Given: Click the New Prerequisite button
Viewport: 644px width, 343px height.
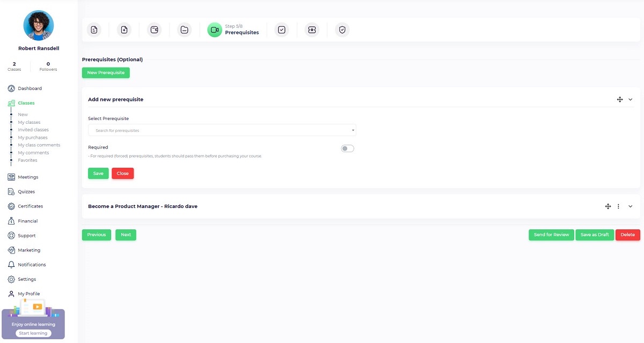Looking at the screenshot, I should tap(106, 72).
